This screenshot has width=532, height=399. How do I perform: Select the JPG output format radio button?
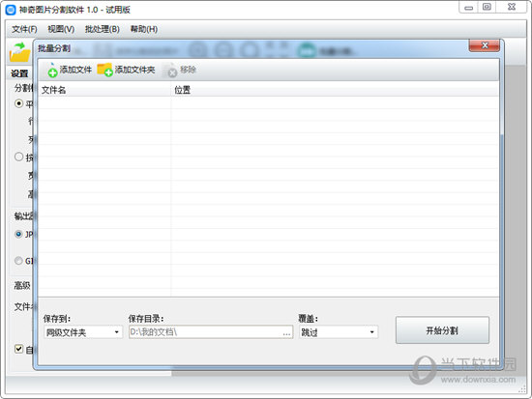tap(18, 234)
